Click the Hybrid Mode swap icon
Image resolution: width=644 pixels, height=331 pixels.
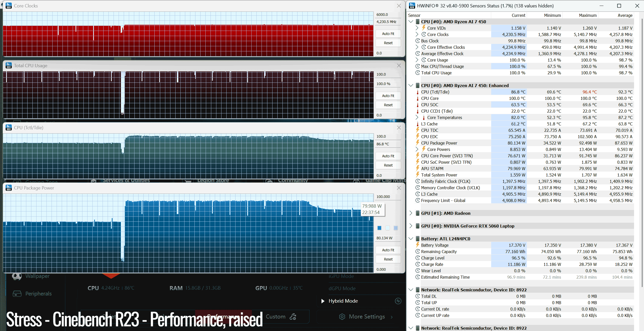tap(398, 301)
